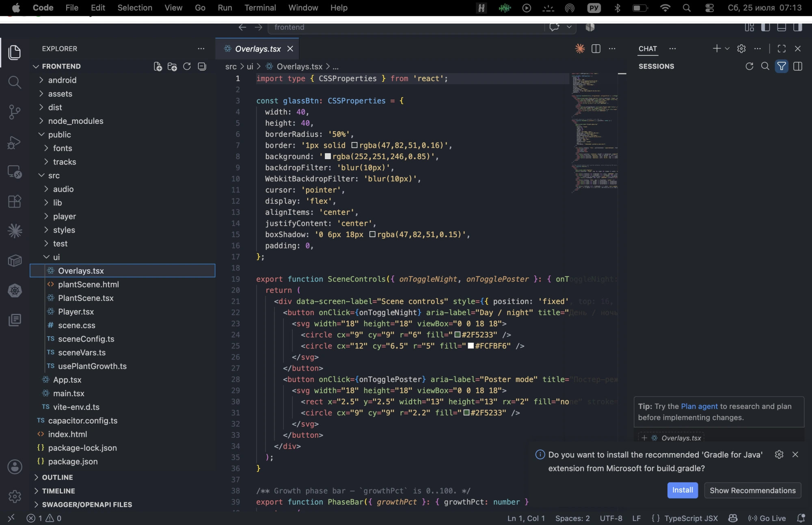Maximize the chat panel
This screenshot has height=525, width=812.
782,49
